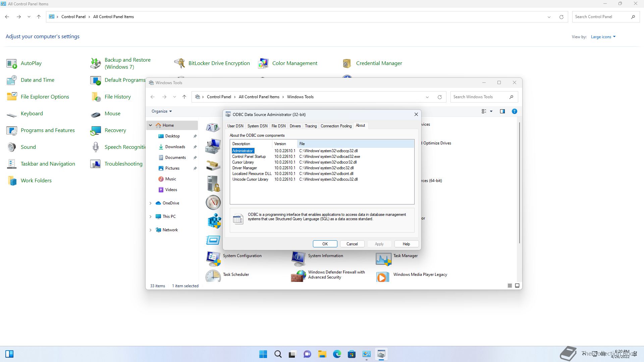Go up one level in Windows Tools
This screenshot has height=362, width=644.
(x=184, y=97)
